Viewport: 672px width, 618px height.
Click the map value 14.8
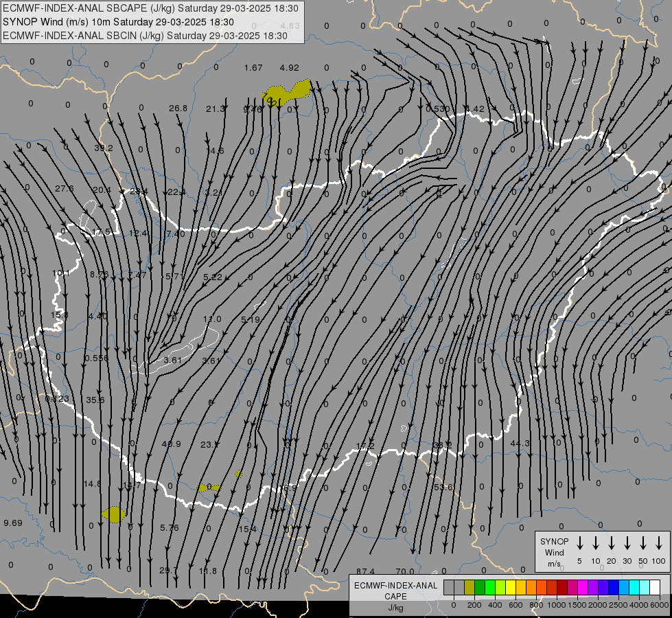click(93, 484)
